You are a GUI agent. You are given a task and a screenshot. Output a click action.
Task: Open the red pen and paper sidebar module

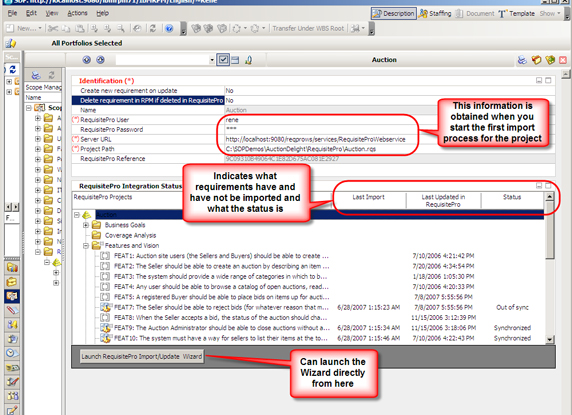(x=12, y=310)
